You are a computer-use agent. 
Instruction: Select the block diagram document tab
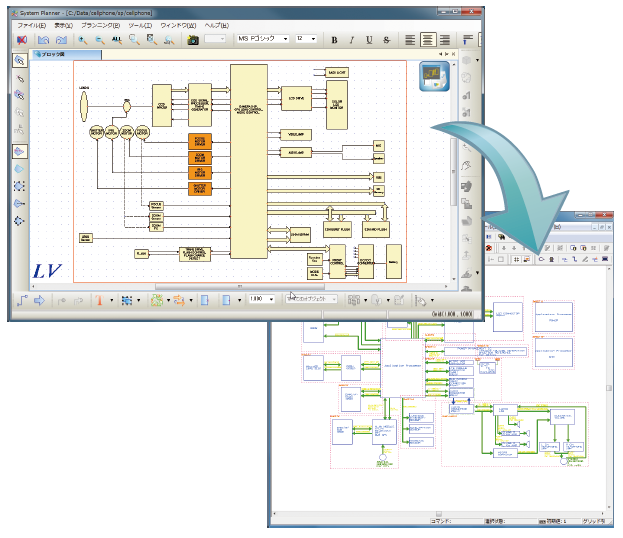tap(66, 54)
